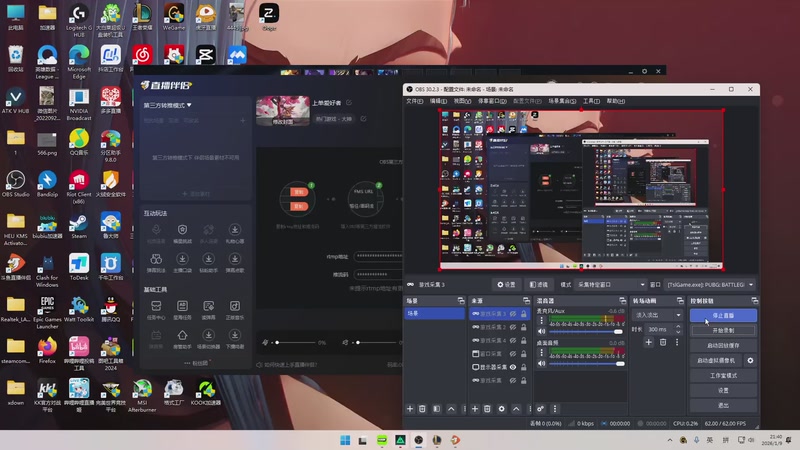
Task: Expand 第三方转推模式 dropdown in 直播伴侣
Action: (x=167, y=105)
